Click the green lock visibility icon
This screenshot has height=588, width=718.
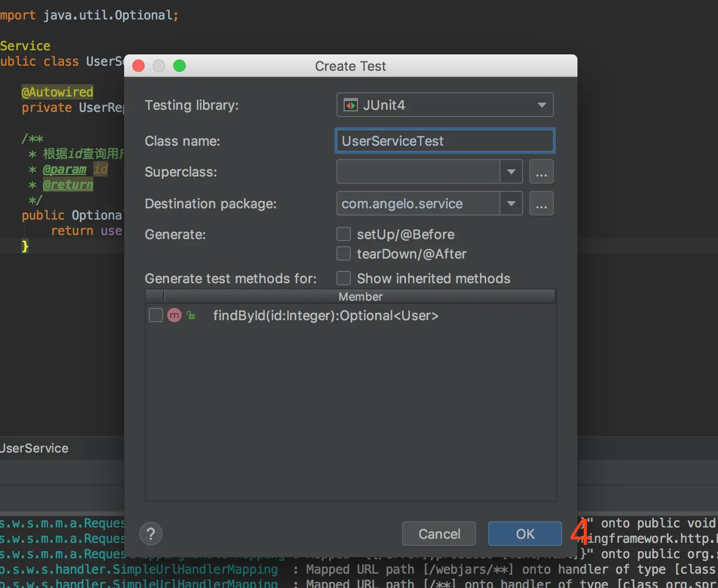(191, 315)
